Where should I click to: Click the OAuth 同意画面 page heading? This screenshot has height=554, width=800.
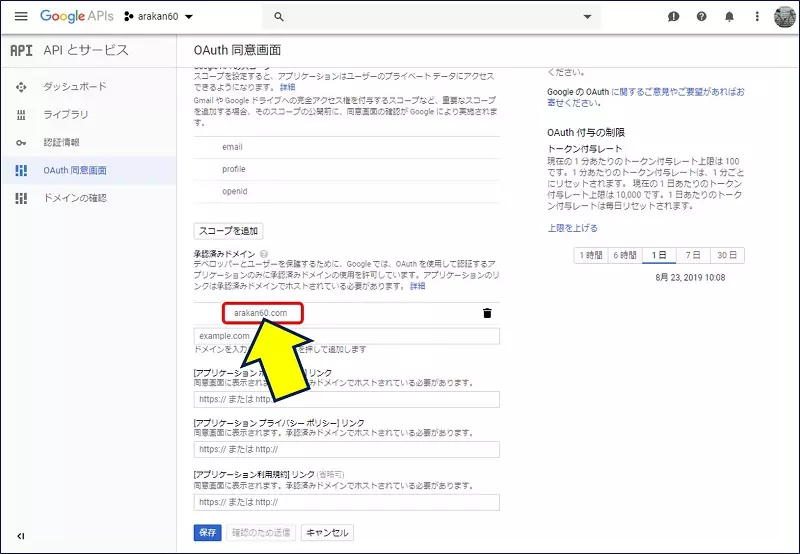click(x=237, y=50)
